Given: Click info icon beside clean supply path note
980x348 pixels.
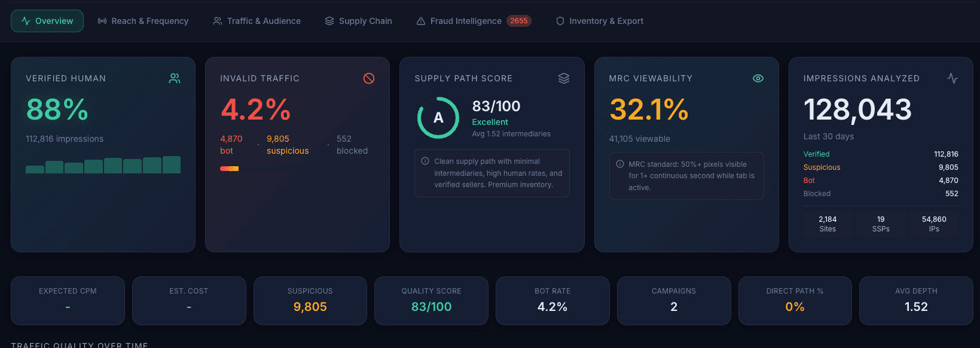Looking at the screenshot, I should pyautogui.click(x=425, y=161).
